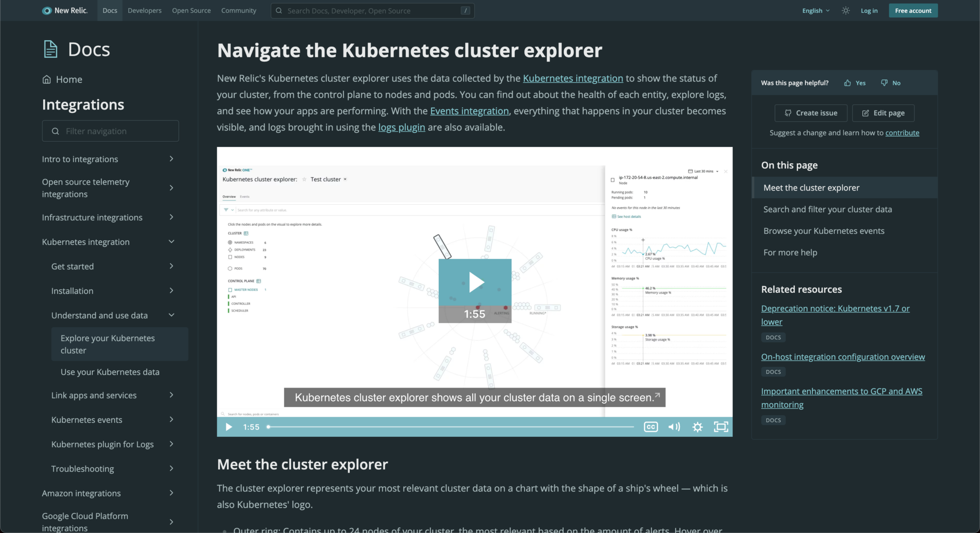The height and width of the screenshot is (533, 980).
Task: Jump to For more help section
Action: click(x=790, y=252)
